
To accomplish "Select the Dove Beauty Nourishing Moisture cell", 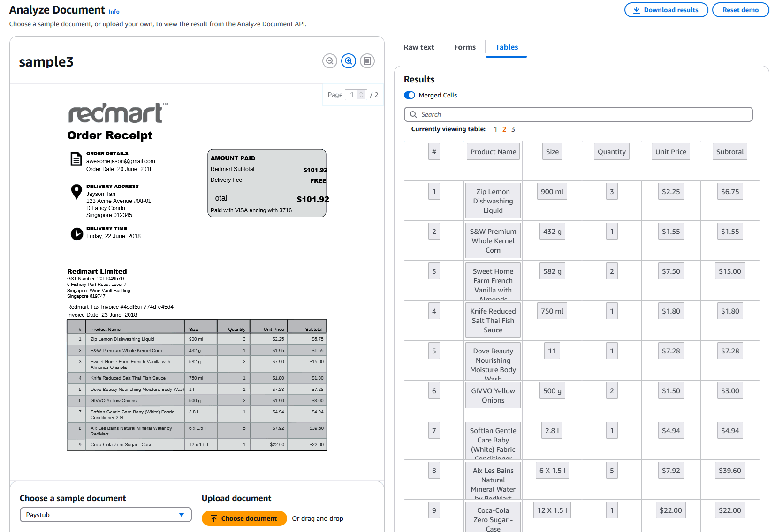I will point(493,361).
